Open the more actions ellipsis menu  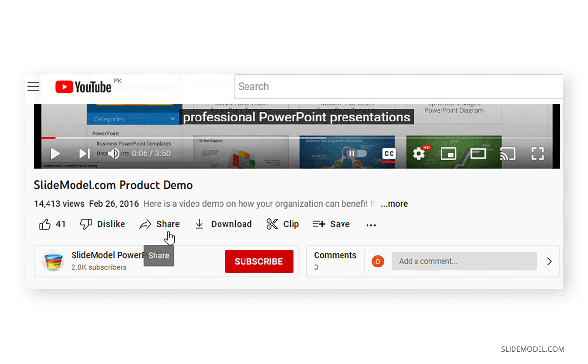[371, 224]
